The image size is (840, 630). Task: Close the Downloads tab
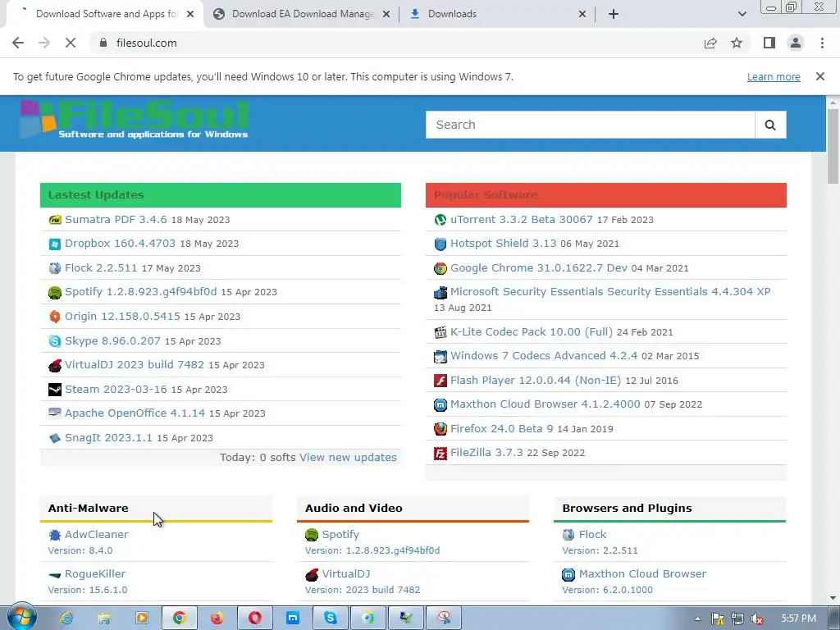point(582,14)
